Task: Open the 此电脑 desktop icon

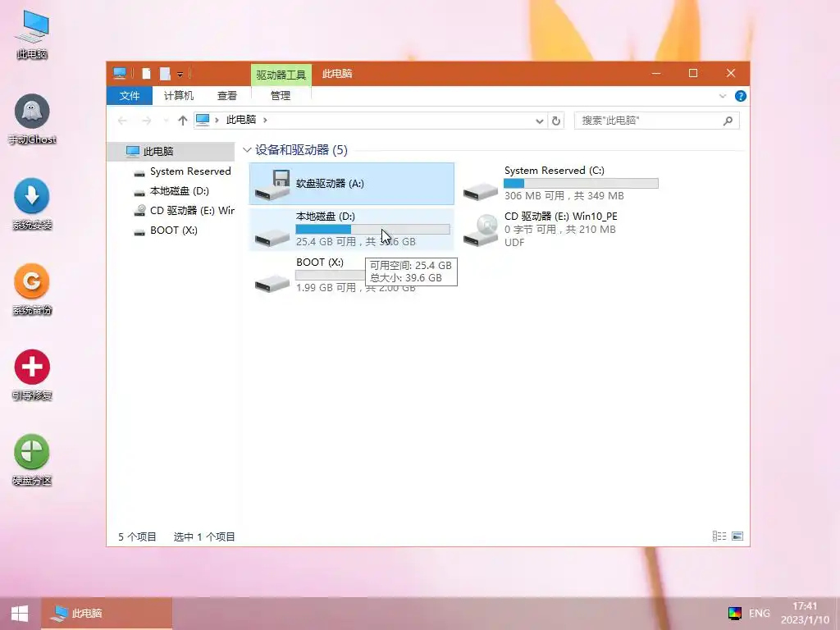Action: 32,34
